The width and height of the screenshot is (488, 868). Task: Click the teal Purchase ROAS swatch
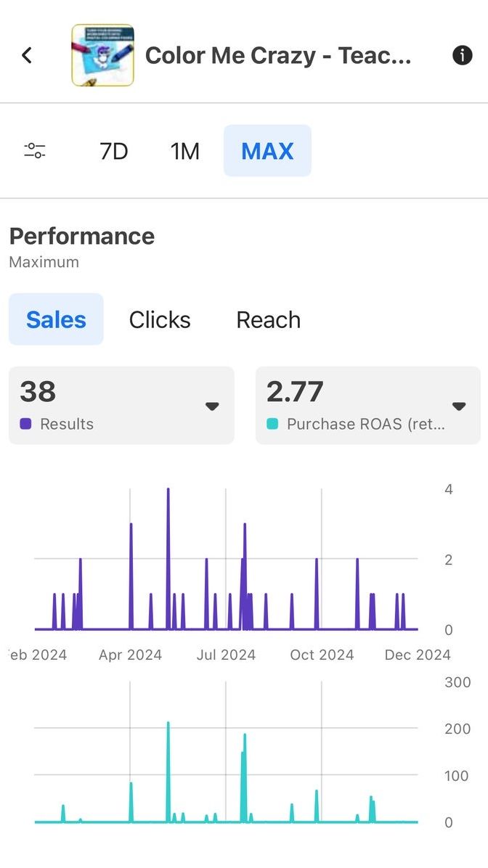pos(273,424)
